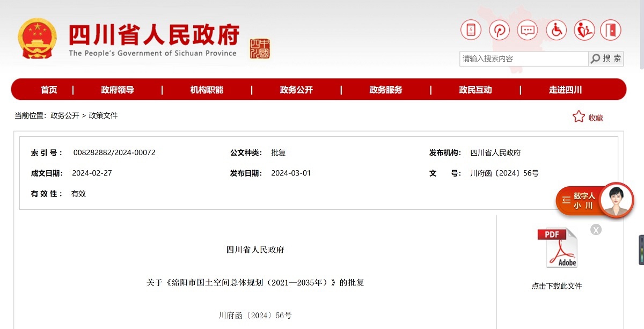Screen dimensions: 644x329
Task: Enable the wheelchair accessibility mode icon
Action: (556, 30)
